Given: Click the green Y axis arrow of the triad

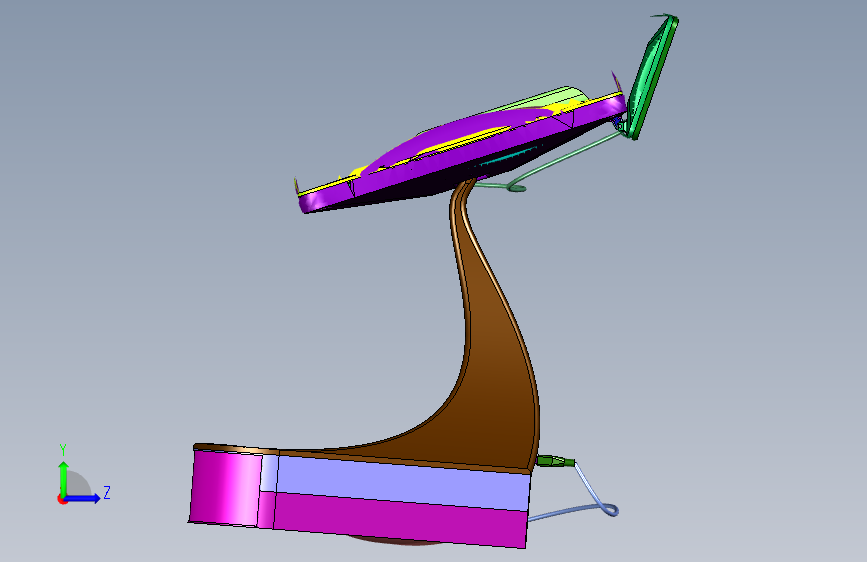Looking at the screenshot, I should [x=64, y=478].
